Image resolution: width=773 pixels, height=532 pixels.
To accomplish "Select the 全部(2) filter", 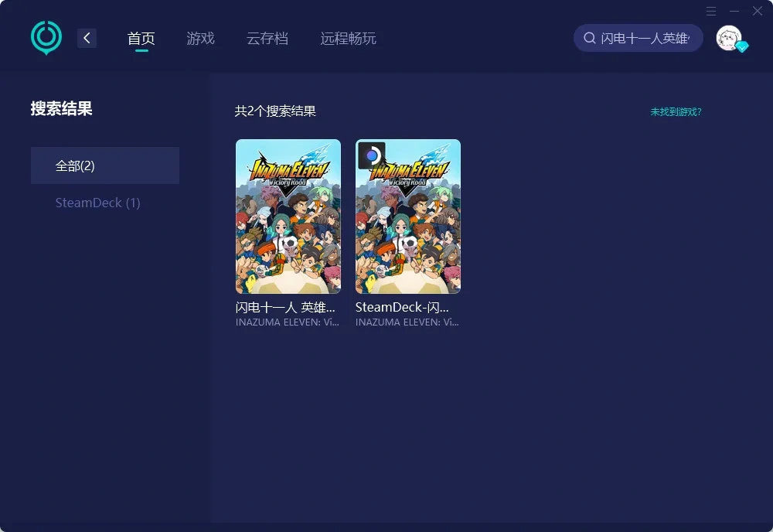I will pyautogui.click(x=105, y=165).
